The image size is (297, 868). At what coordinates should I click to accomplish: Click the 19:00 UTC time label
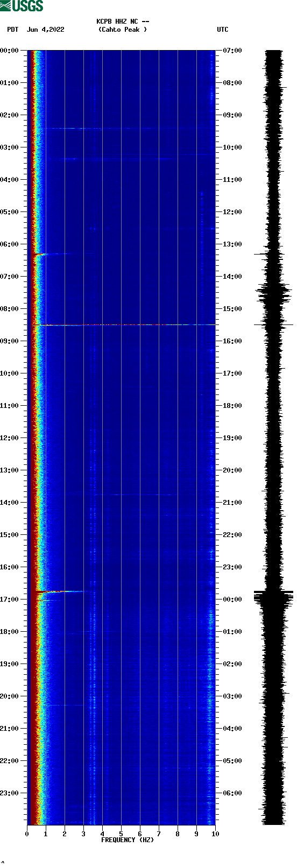coord(232,438)
